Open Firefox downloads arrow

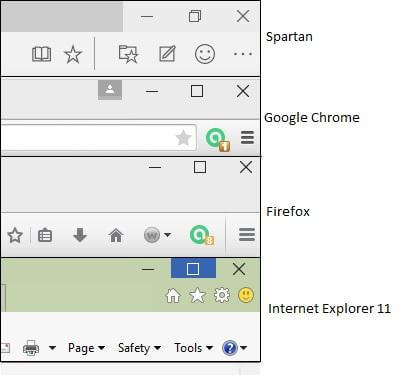coord(80,235)
